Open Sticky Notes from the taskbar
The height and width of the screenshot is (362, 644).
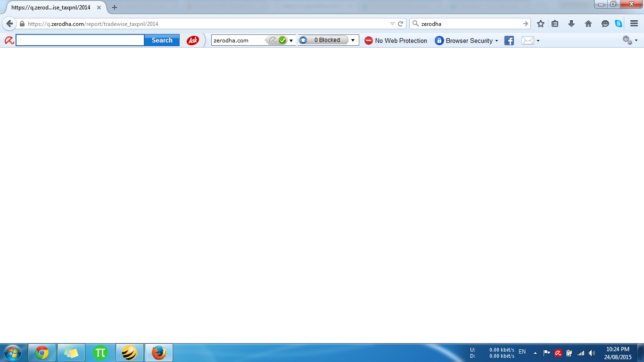[x=71, y=353]
